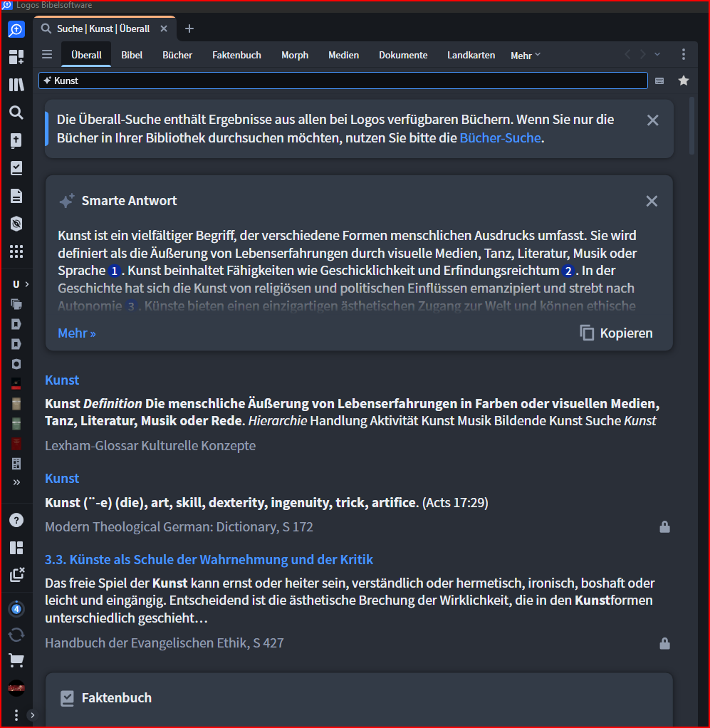Open the Kunst result above Modern Theological German
Image resolution: width=710 pixels, height=728 pixels.
62,479
